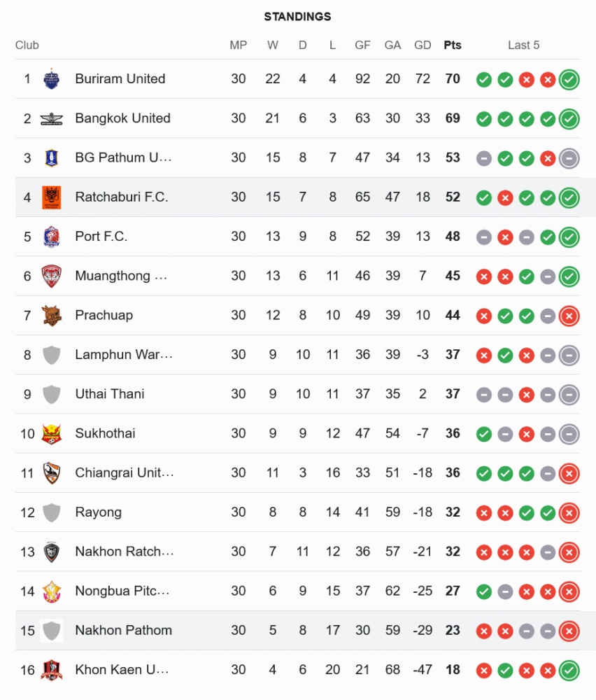Click the Port F.C. club crest
Screen dimensions: 596x700
[x=52, y=237]
